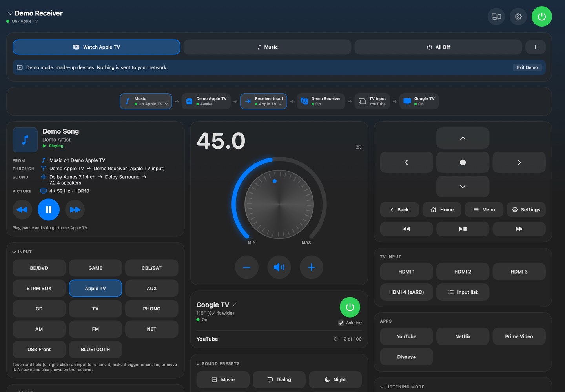The width and height of the screenshot is (565, 392).
Task: Collapse the INPUT section
Action: coord(22,252)
